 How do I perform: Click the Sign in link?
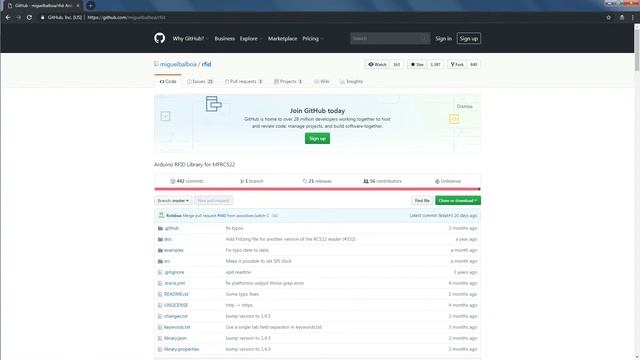443,38
